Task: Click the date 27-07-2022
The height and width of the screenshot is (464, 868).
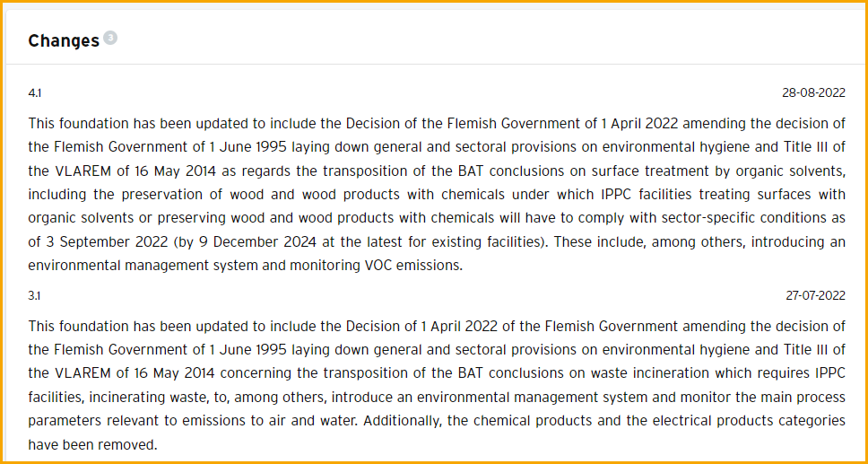Action: coord(815,296)
